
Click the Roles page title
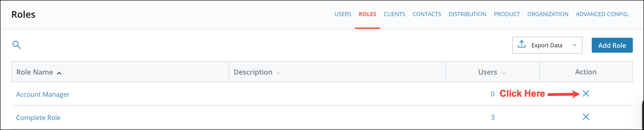point(23,14)
